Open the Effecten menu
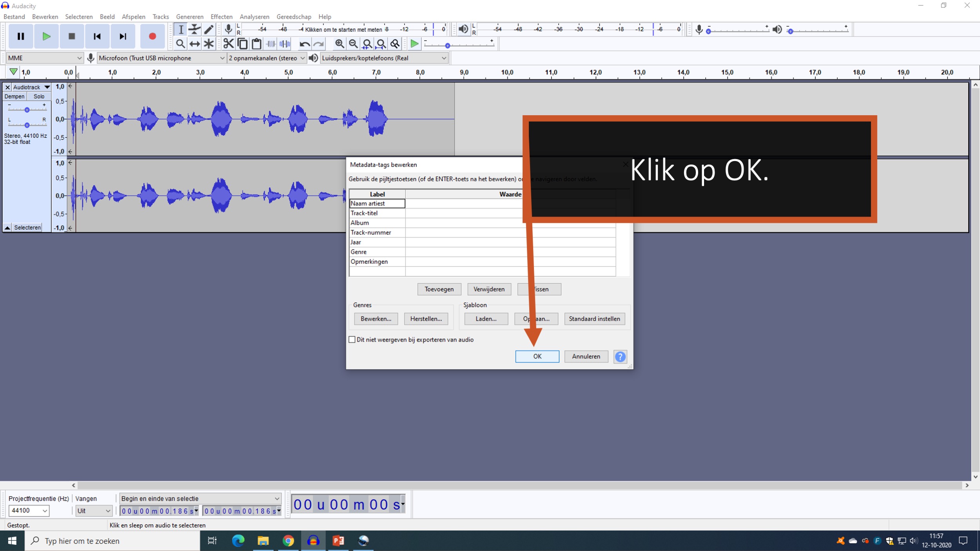 coord(221,16)
